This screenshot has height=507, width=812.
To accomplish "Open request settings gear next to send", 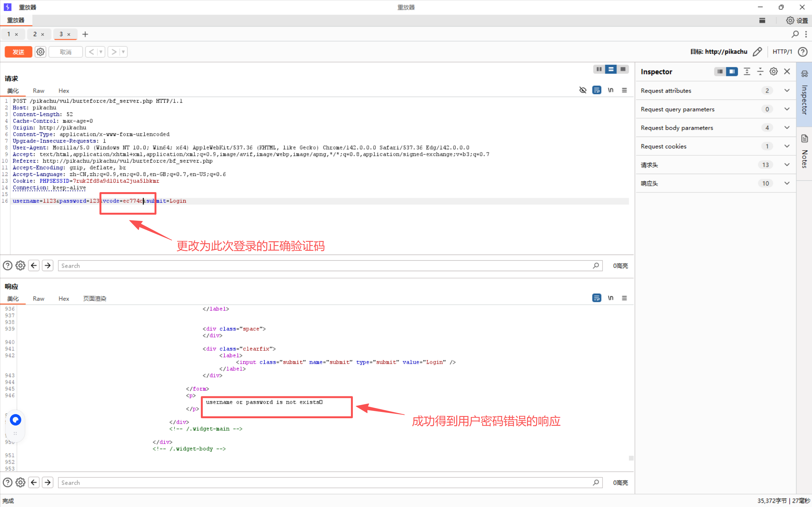I will click(40, 52).
